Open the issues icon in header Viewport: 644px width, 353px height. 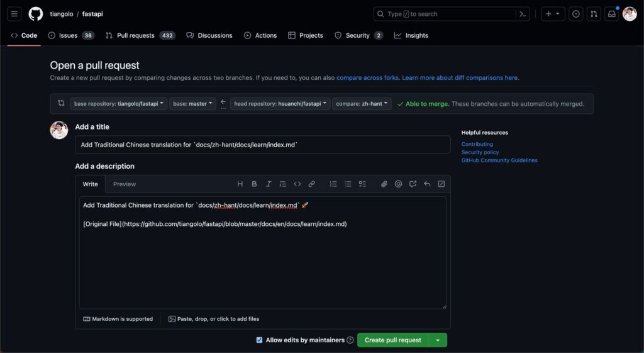pos(576,14)
